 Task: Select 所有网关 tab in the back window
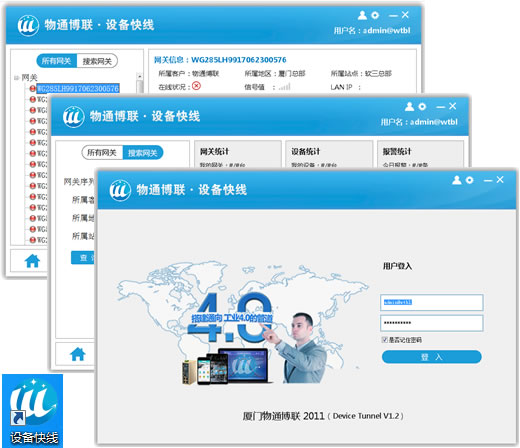coord(56,61)
